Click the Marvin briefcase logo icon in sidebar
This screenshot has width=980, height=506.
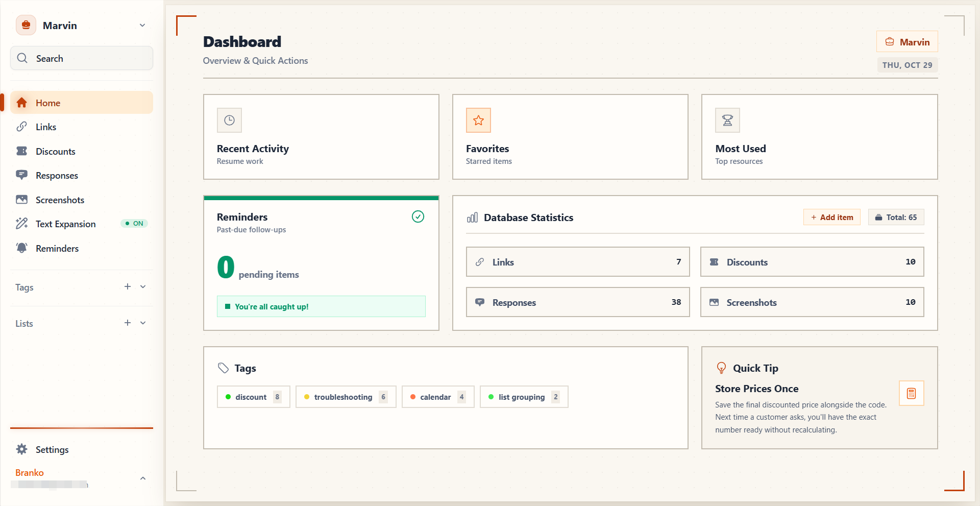[26, 25]
